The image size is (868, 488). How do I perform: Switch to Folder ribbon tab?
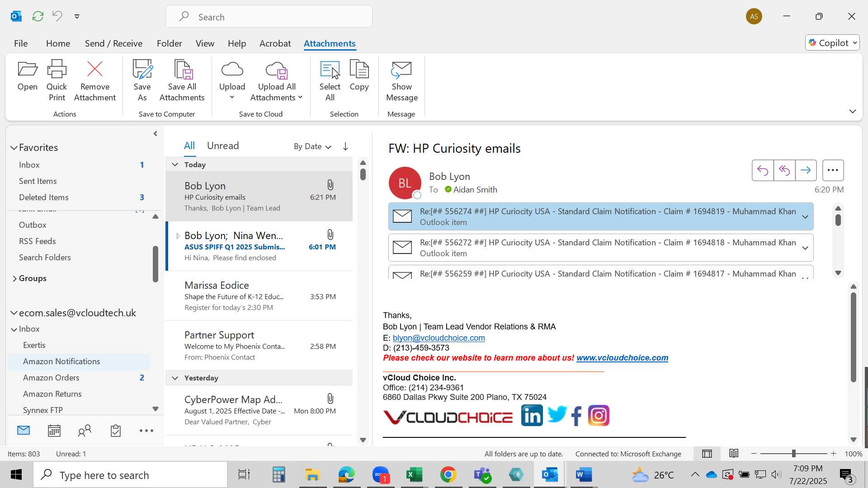[170, 43]
